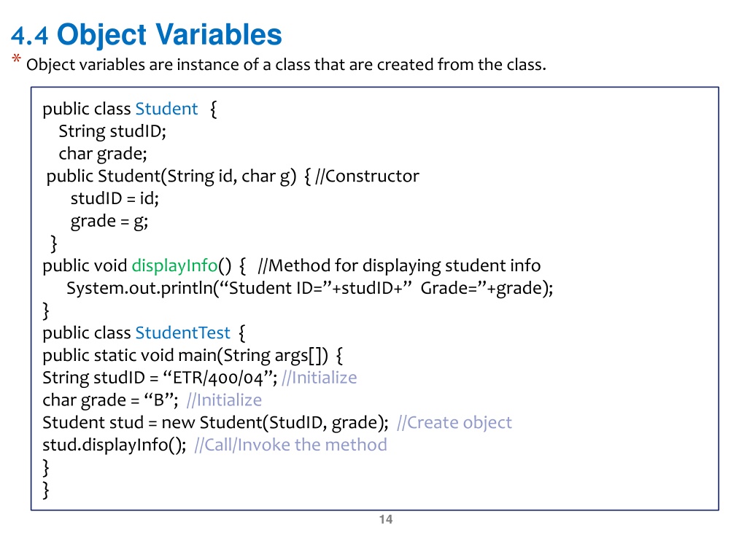The width and height of the screenshot is (747, 560).
Task: Click the slide title '4.4 Object Variables'
Action: pyautogui.click(x=146, y=35)
